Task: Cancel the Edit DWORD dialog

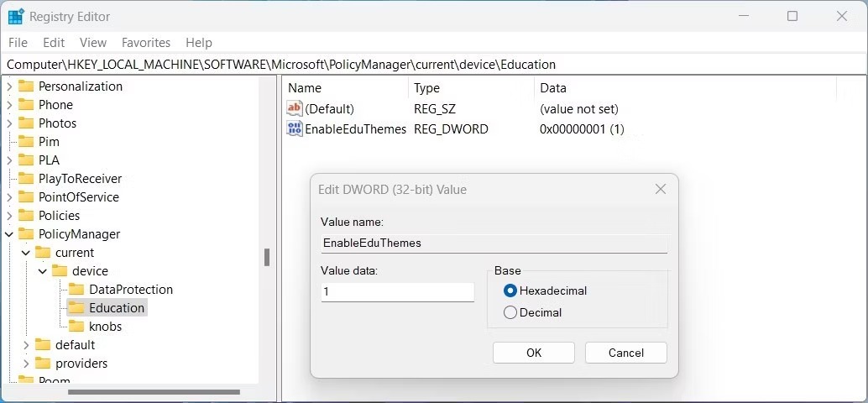Action: point(626,353)
